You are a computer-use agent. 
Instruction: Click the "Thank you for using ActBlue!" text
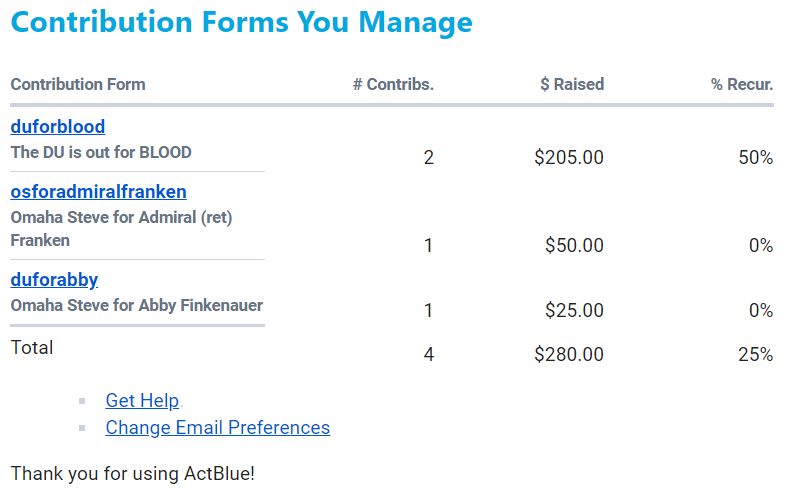coord(133,473)
